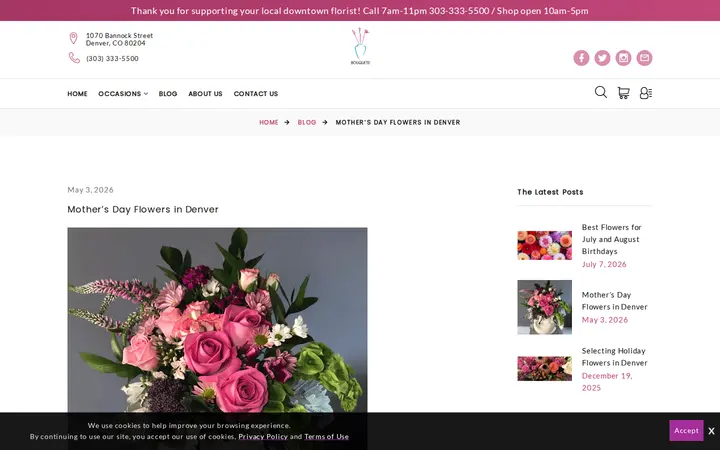Click the December 19, 2025 post date
Screen dimensions: 720x450
click(607, 382)
